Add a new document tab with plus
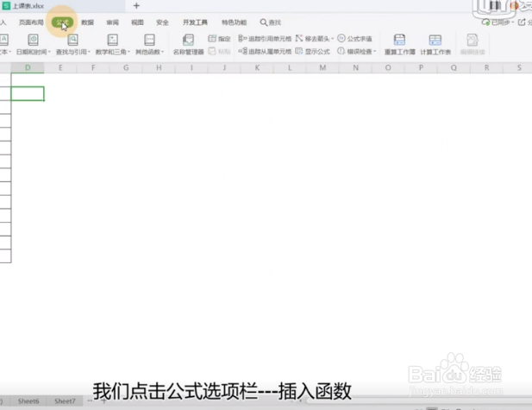The image size is (532, 410). pos(136,5)
